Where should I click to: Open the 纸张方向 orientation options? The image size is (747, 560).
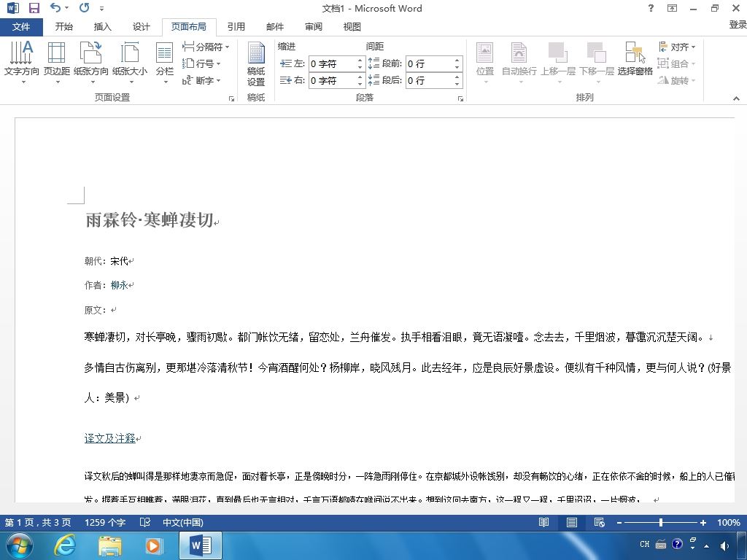pyautogui.click(x=91, y=63)
